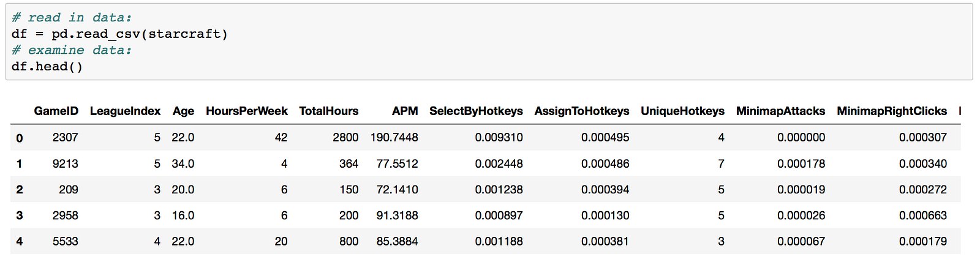
Task: Select the MinimapAttacks column header
Action: coord(780,111)
